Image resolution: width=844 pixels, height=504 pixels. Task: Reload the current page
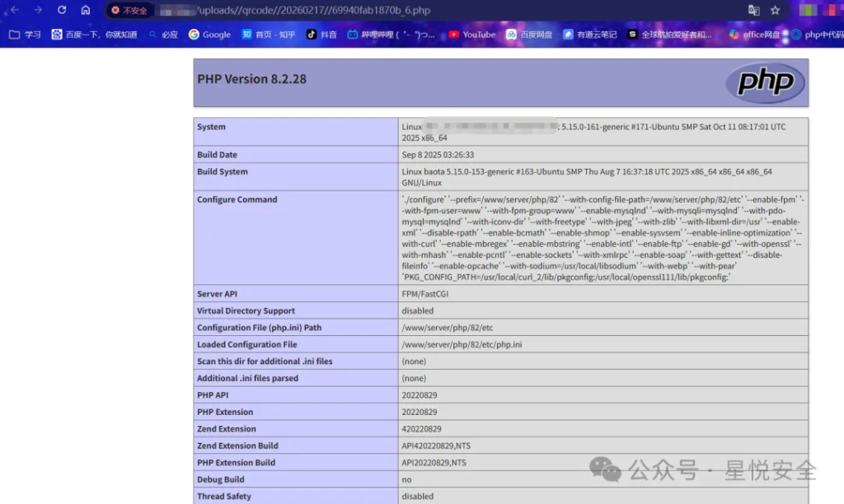tap(62, 10)
